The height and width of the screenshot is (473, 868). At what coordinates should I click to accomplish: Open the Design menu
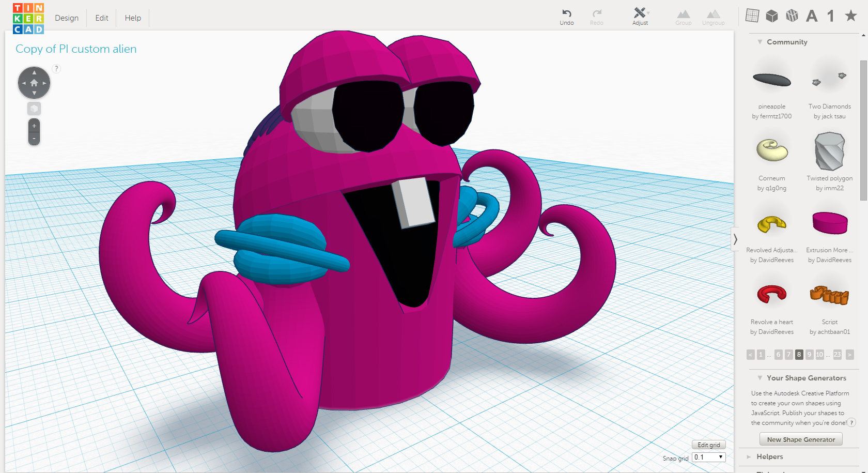(x=67, y=18)
